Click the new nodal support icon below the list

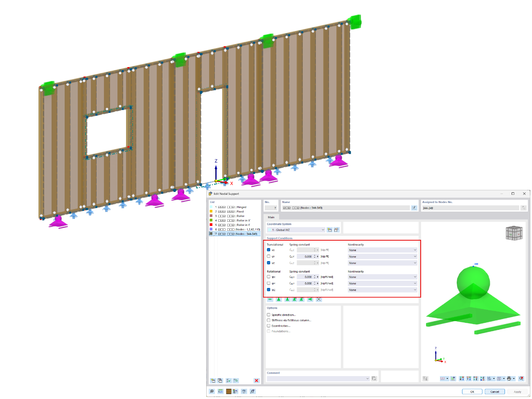[x=213, y=380]
